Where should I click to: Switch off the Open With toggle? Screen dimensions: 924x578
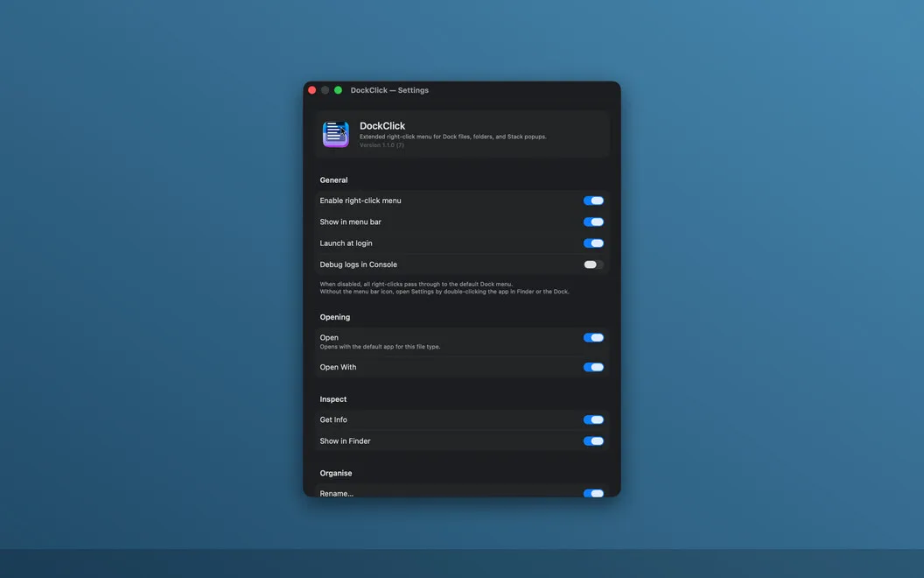(x=593, y=367)
